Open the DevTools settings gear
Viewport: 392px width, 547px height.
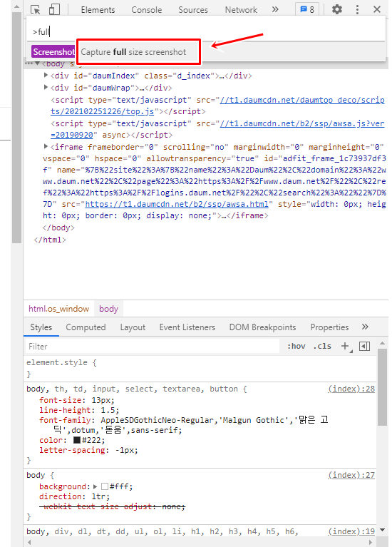click(x=337, y=9)
